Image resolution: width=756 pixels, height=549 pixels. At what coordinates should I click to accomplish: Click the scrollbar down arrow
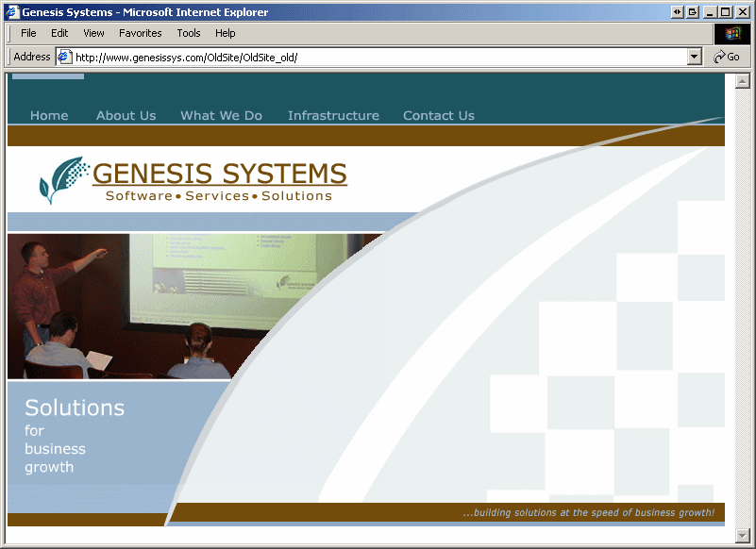[743, 535]
